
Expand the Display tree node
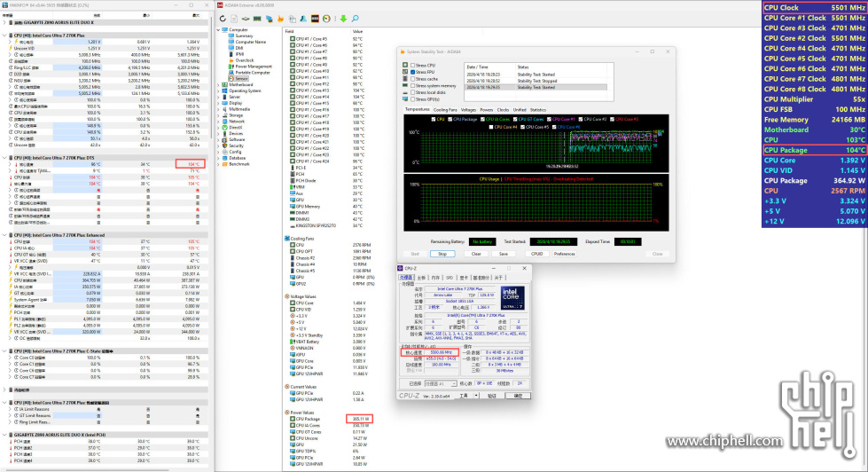[x=218, y=103]
